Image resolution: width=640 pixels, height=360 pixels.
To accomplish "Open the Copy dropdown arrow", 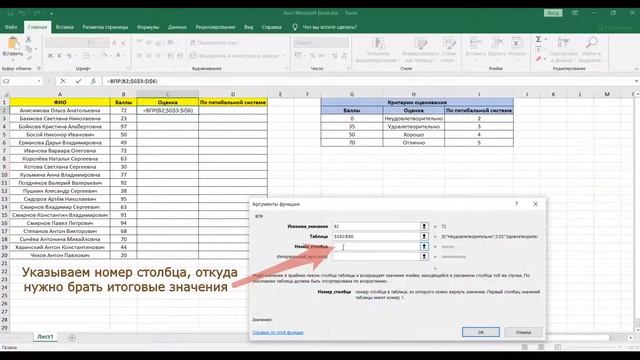I will coord(35,49).
